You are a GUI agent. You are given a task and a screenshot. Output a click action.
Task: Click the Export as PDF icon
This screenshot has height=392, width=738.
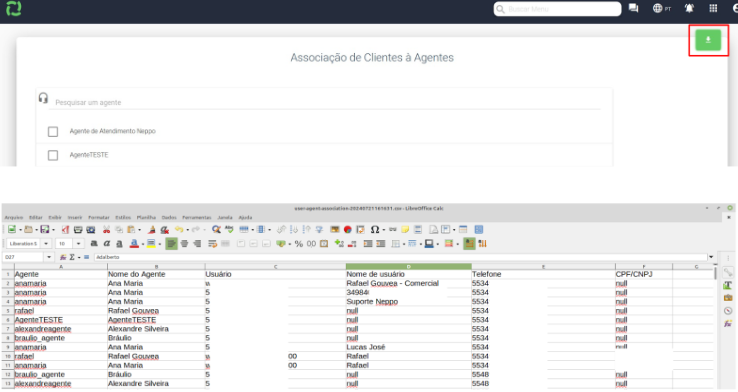[65, 229]
